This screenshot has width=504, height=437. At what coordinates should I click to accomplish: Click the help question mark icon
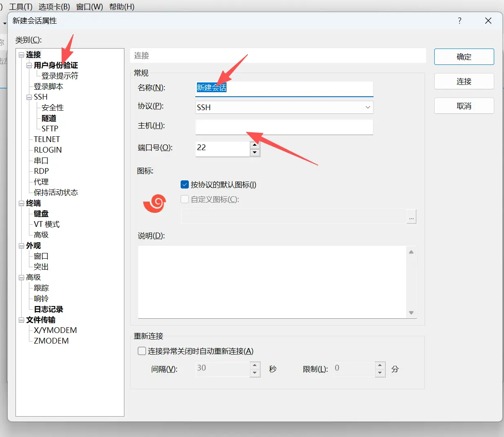pos(460,21)
